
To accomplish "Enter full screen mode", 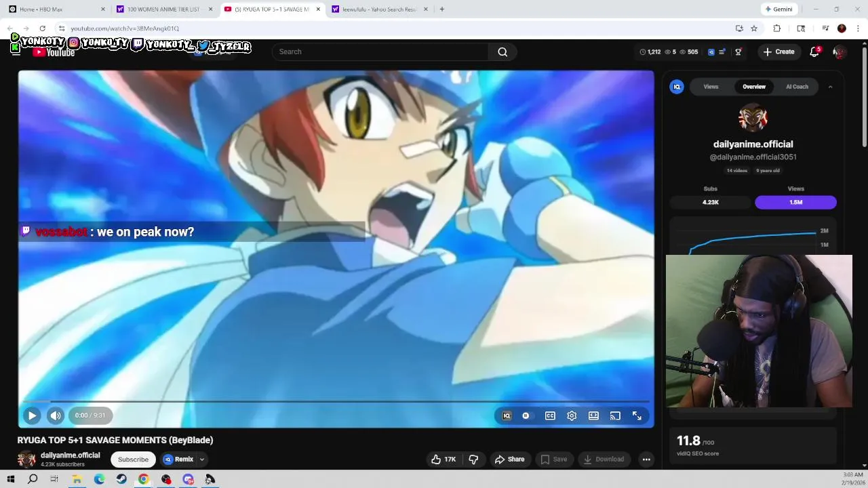I will coord(637,416).
